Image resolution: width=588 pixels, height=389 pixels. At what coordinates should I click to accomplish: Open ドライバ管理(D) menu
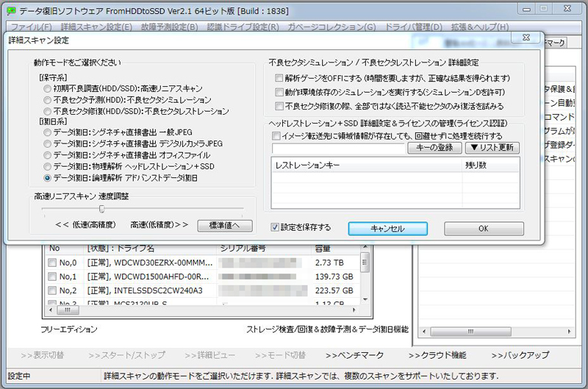coord(414,27)
